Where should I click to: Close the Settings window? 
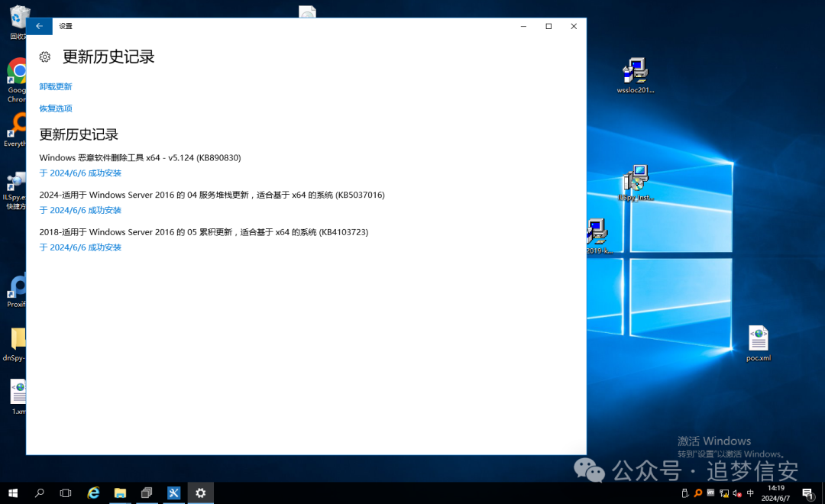click(574, 26)
